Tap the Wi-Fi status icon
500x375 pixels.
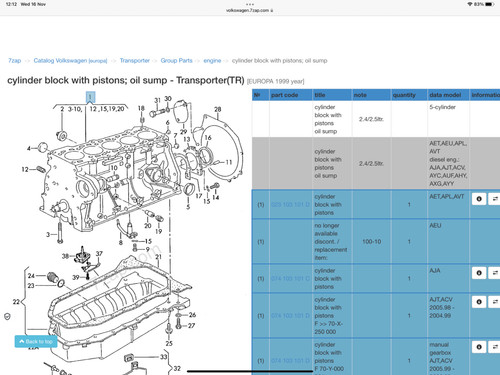click(x=470, y=4)
